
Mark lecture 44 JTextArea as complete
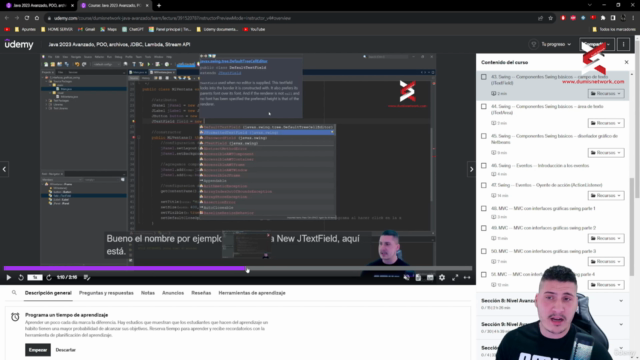pyautogui.click(x=484, y=107)
